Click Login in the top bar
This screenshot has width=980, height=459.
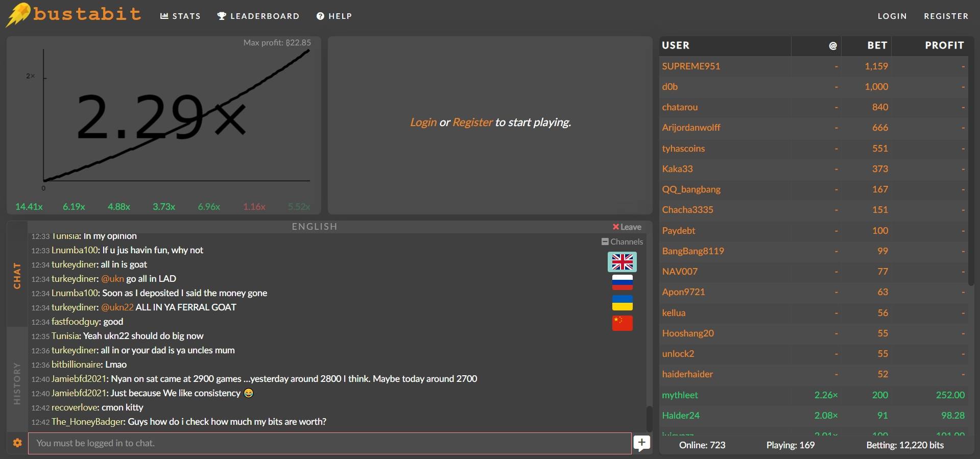click(892, 16)
